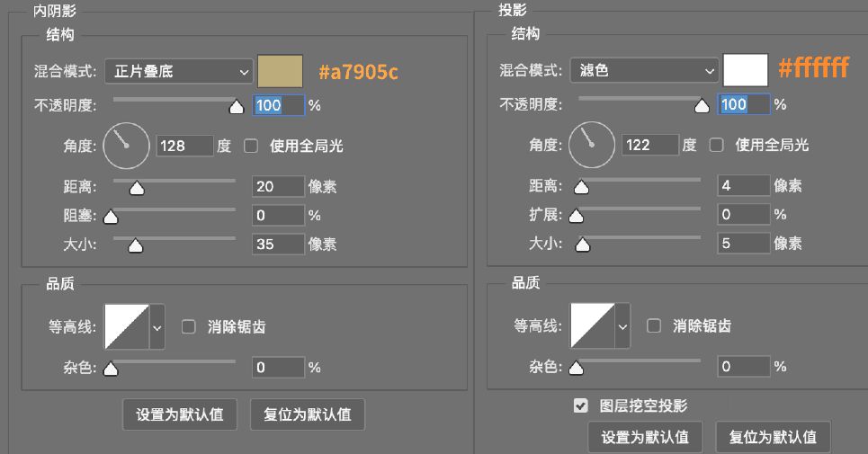Click Drop Shadow 杂色 noise slider handle

[577, 368]
